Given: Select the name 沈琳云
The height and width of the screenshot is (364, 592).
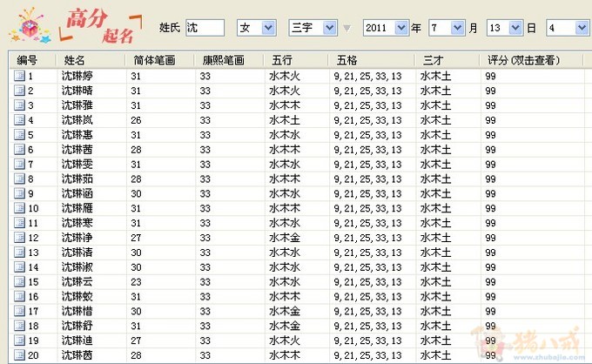Looking at the screenshot, I should (77, 281).
